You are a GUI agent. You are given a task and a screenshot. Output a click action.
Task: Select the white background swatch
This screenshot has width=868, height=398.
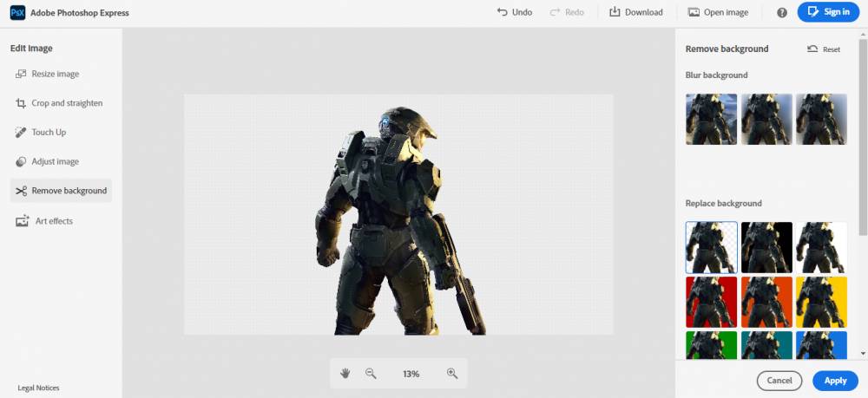click(x=821, y=247)
